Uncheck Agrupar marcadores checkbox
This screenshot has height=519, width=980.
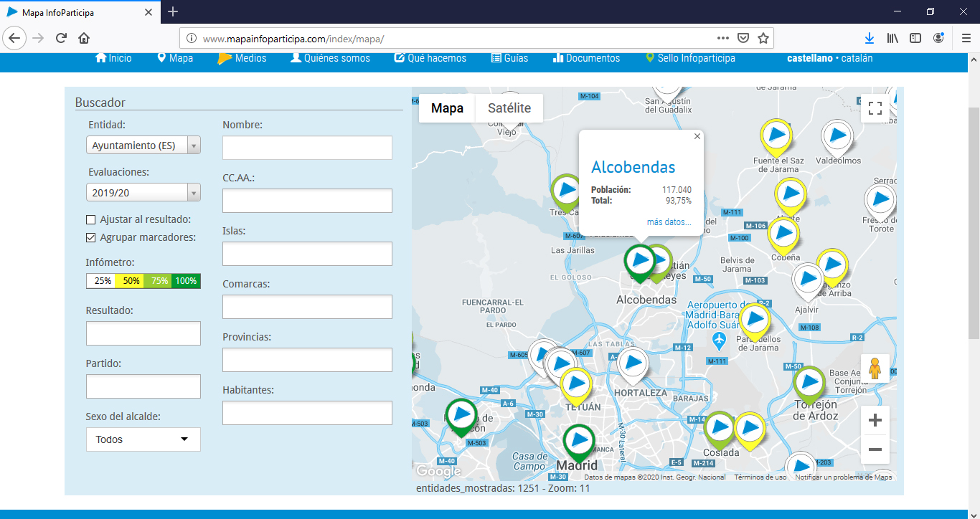pyautogui.click(x=91, y=237)
